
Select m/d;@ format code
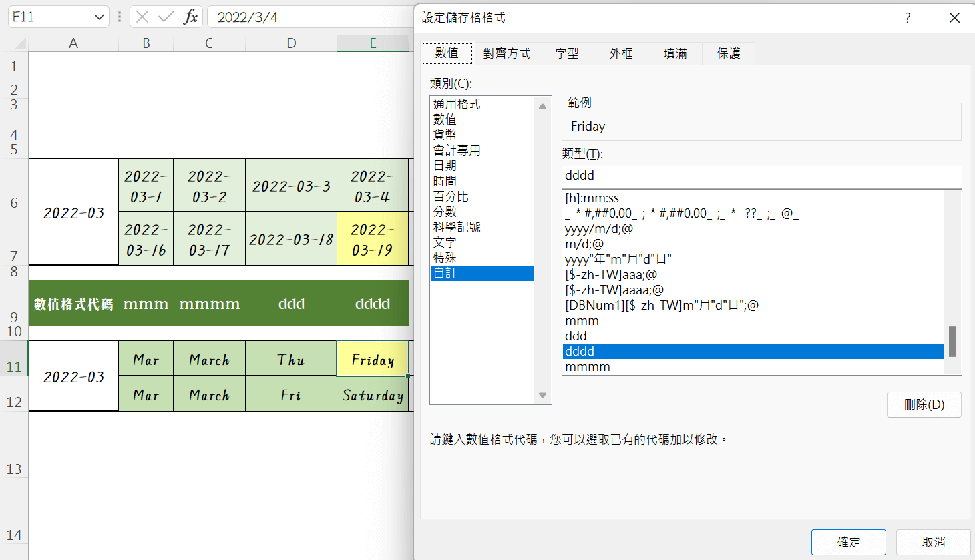coord(753,244)
